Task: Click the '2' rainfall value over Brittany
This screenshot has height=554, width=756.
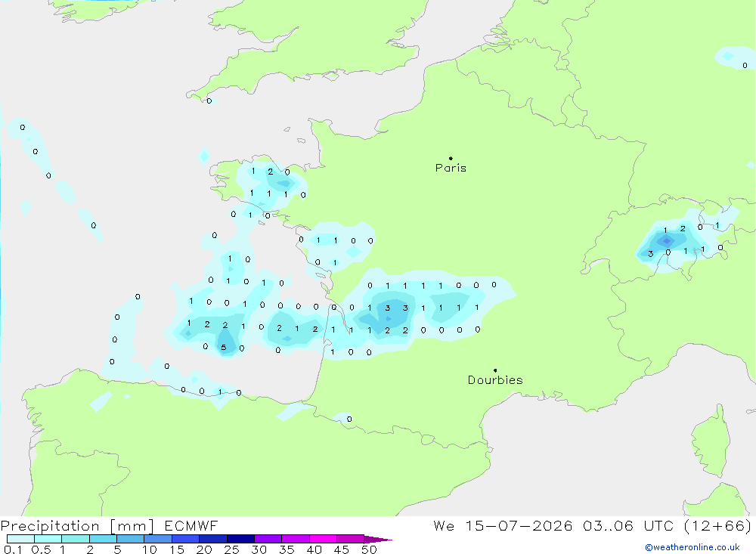Action: coord(271,172)
